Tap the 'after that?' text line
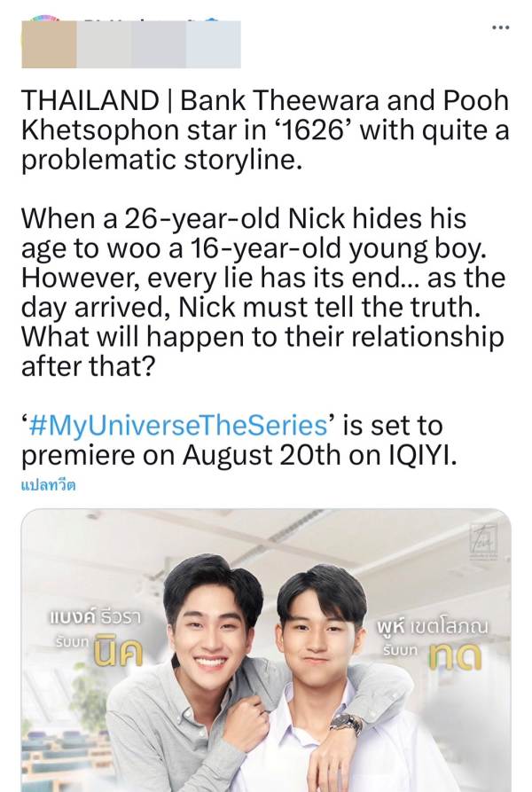Image resolution: width=532 pixels, height=792 pixels. pyautogui.click(x=87, y=365)
